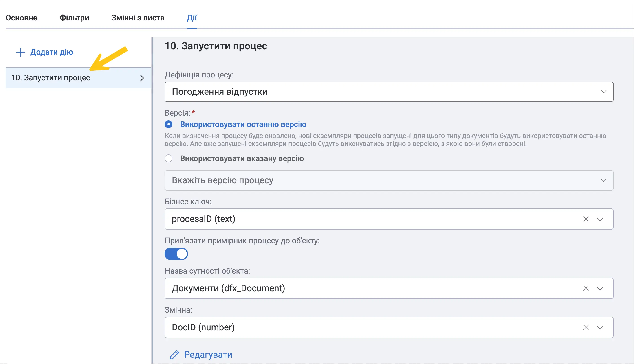The height and width of the screenshot is (364, 634).
Task: Open the Назва сутності об'єкта dropdown
Action: coord(389,288)
